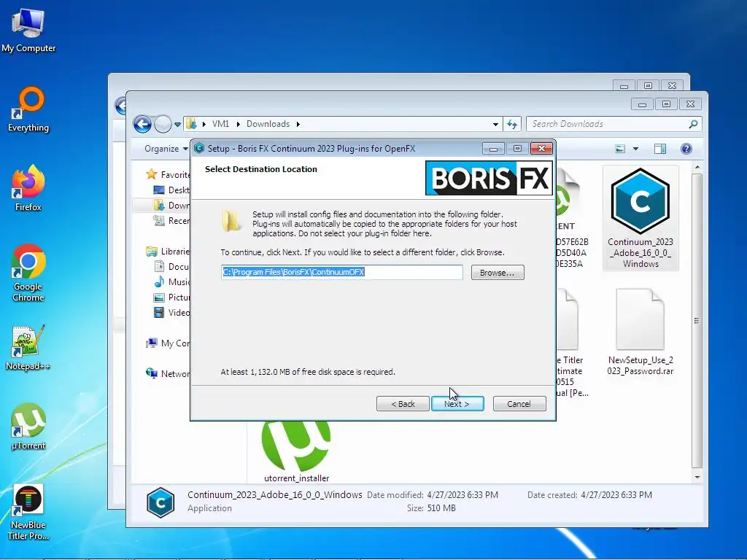Select NewSetup_Use_2023_Password.rar file
This screenshot has width=747, height=560.
tap(640, 332)
